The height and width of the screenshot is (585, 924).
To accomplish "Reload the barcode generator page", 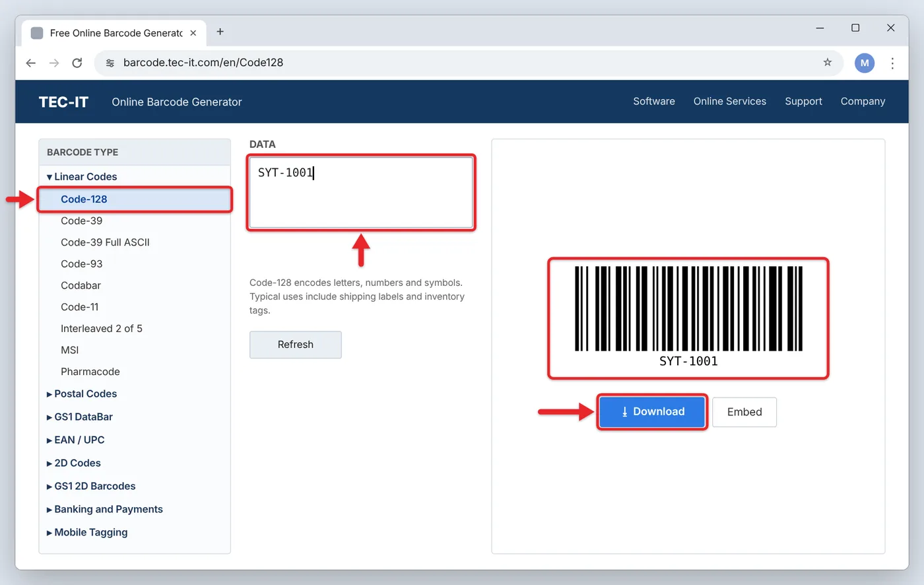I will pos(77,63).
